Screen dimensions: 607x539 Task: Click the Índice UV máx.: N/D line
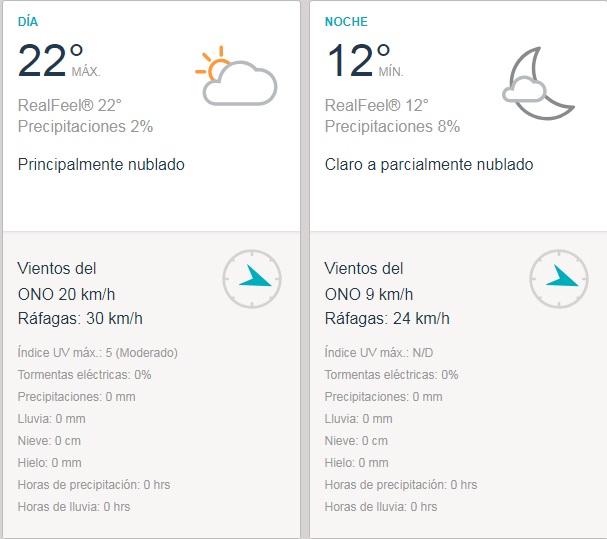[x=381, y=352]
